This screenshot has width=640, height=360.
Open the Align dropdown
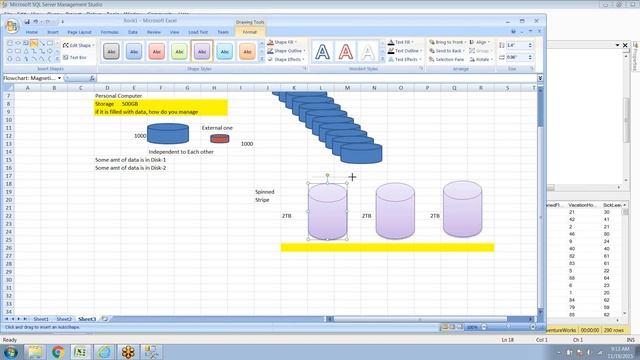480,42
